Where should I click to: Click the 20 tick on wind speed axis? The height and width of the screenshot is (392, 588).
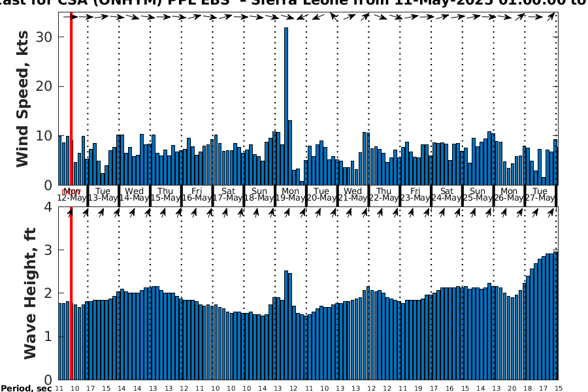[44, 86]
